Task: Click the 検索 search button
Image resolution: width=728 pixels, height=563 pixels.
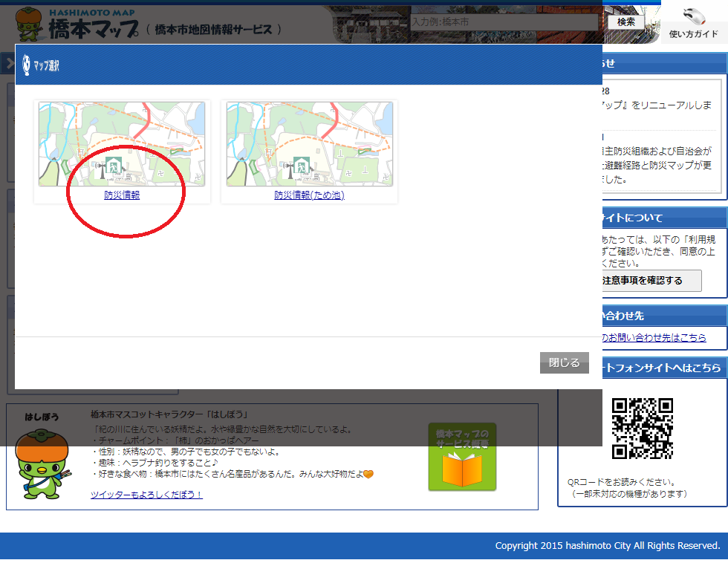Action: point(625,22)
